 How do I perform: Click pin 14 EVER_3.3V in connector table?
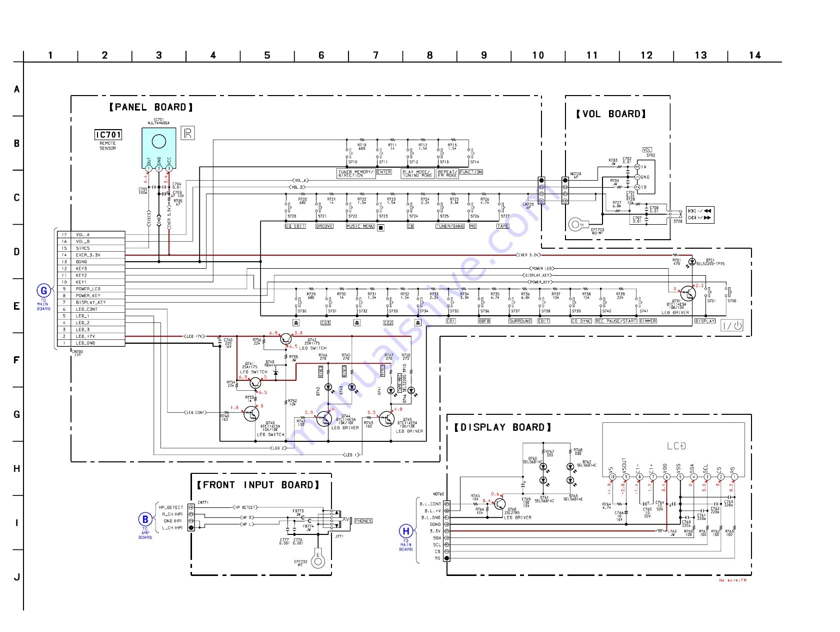[x=91, y=255]
